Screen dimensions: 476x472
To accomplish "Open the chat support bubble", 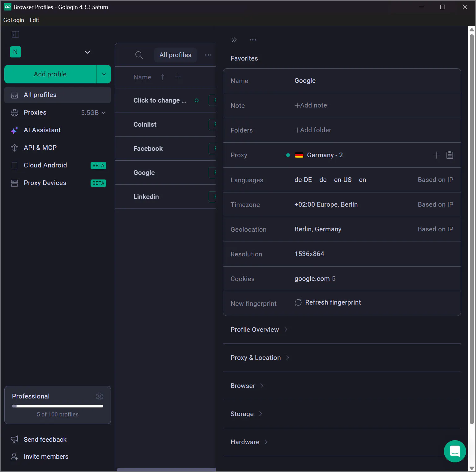I will (455, 451).
